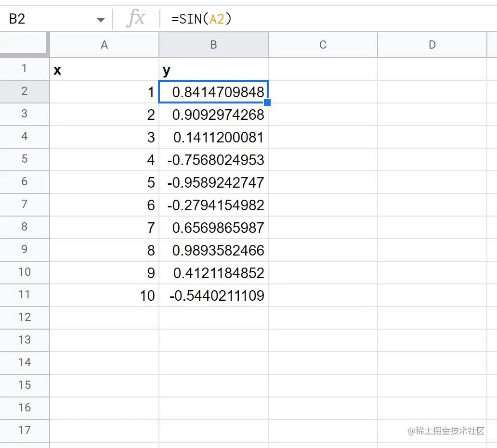This screenshot has width=497, height=448.
Task: Click empty cell D1
Action: (432, 69)
